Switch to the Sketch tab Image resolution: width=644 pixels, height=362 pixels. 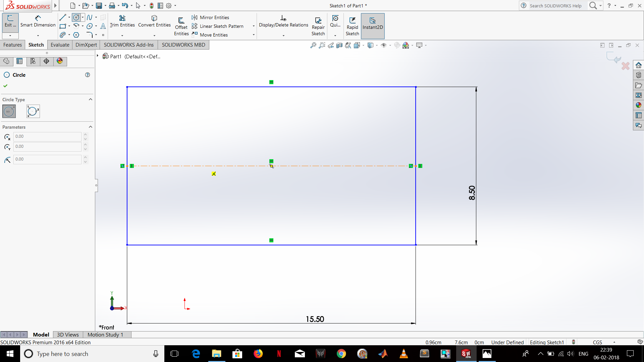36,45
